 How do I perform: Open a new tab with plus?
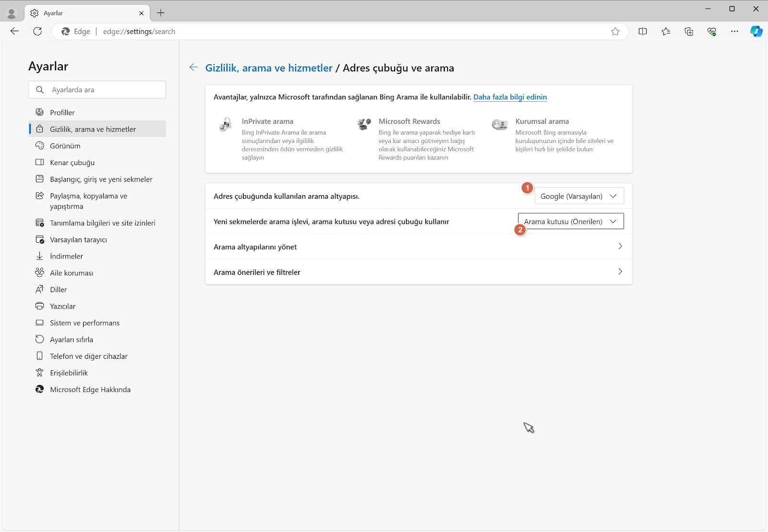[x=161, y=13]
